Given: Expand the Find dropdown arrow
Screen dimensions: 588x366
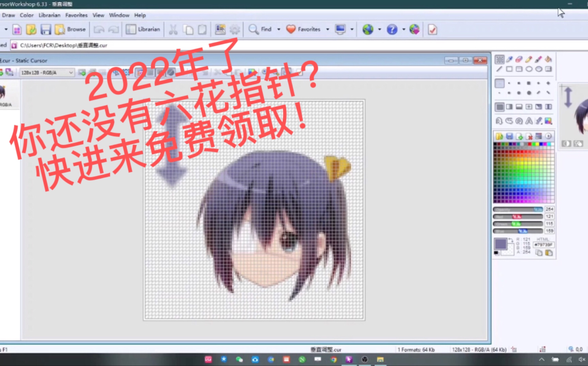Looking at the screenshot, I should (x=279, y=29).
